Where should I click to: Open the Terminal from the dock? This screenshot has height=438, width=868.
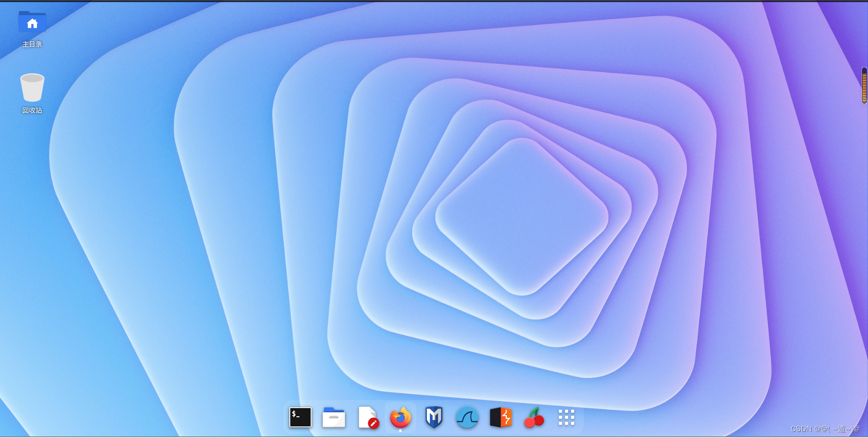tap(300, 417)
